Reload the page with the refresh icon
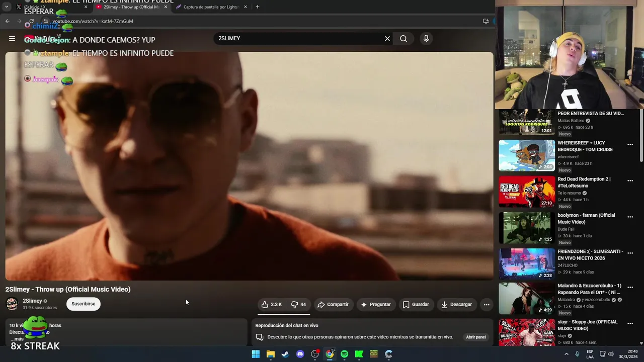644x362 pixels. click(x=31, y=21)
